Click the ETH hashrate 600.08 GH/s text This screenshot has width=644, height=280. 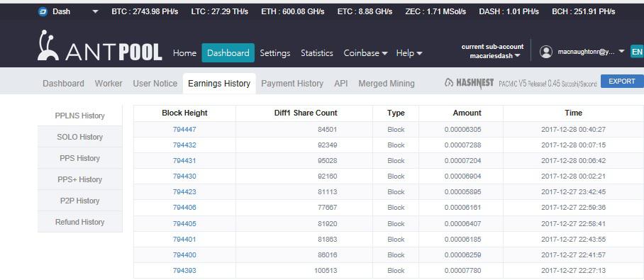pyautogui.click(x=292, y=11)
